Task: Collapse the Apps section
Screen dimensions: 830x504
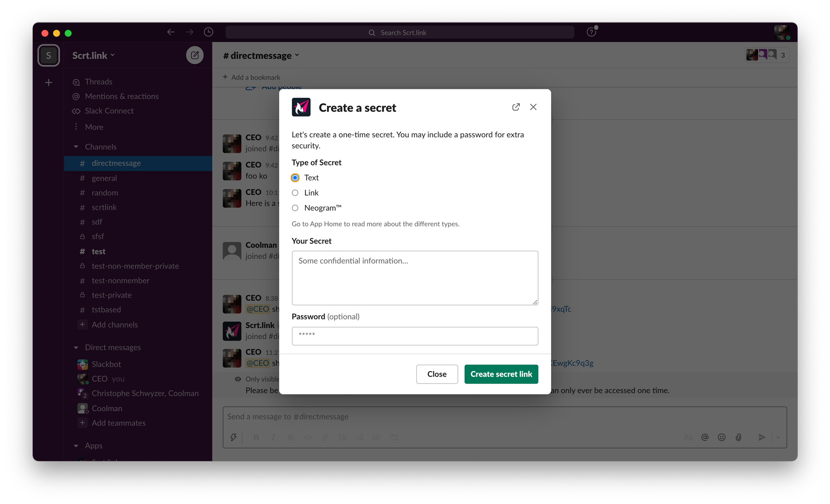Action: [76, 445]
